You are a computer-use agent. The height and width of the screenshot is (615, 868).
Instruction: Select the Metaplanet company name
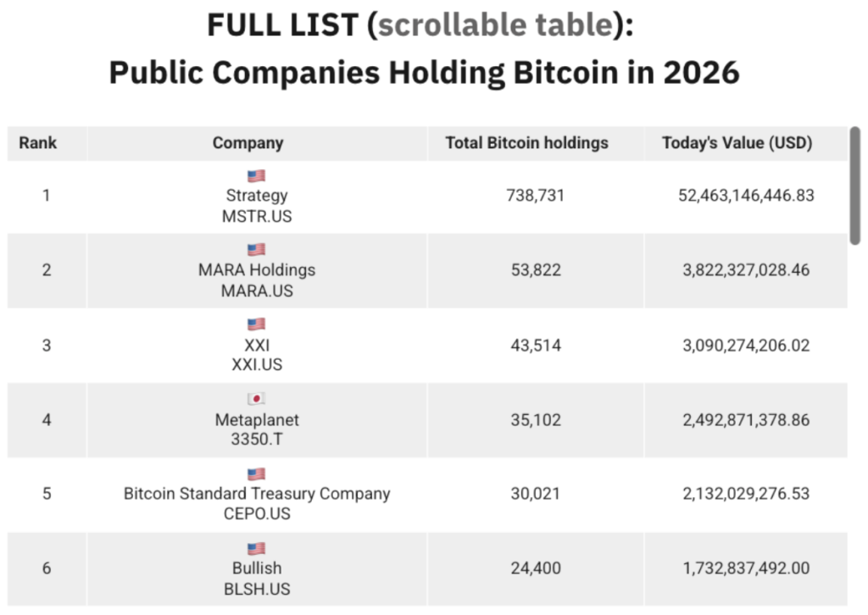[x=257, y=419]
